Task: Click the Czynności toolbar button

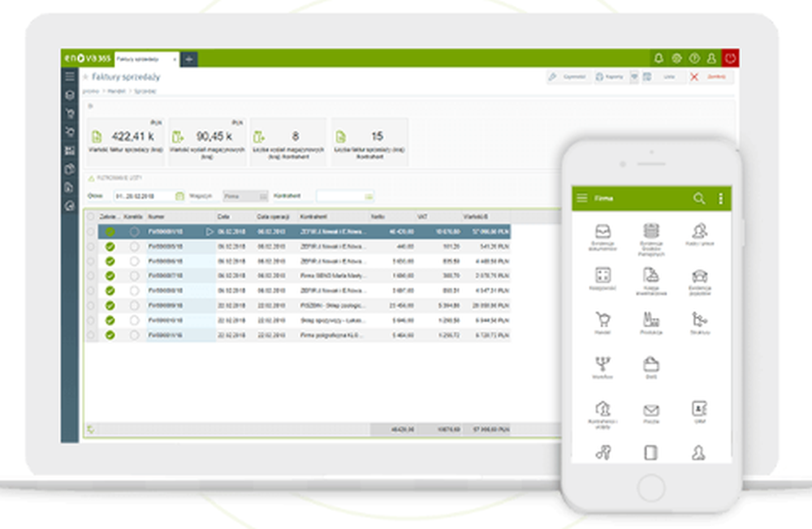Action: (x=568, y=77)
